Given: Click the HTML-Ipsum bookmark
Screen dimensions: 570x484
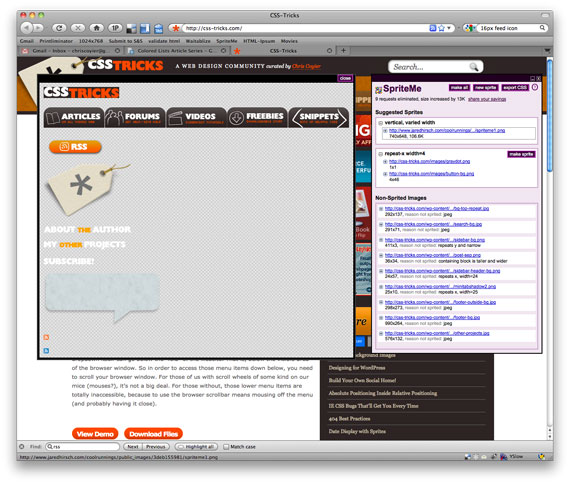Looking at the screenshot, I should (259, 41).
